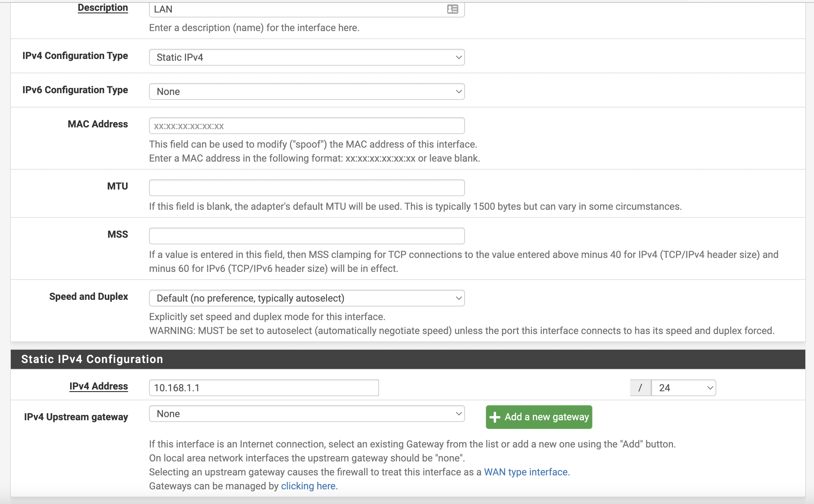Open IPv4 Configuration Type dropdown

point(306,57)
